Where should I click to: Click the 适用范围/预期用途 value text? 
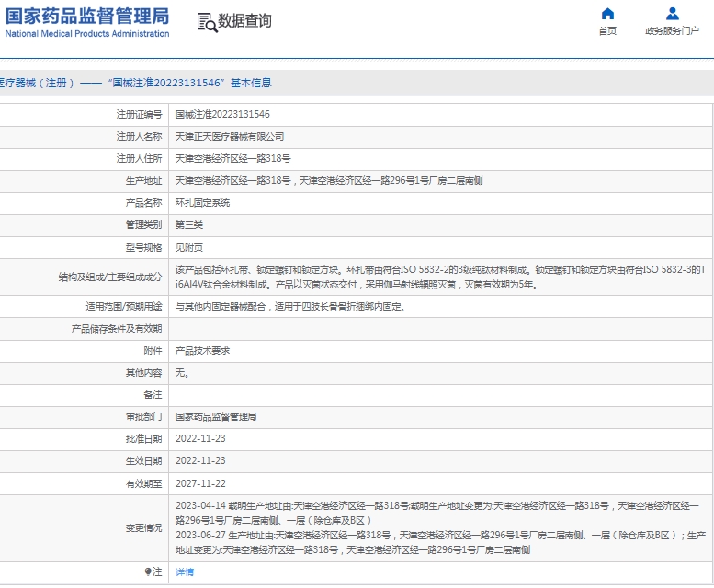click(x=290, y=307)
